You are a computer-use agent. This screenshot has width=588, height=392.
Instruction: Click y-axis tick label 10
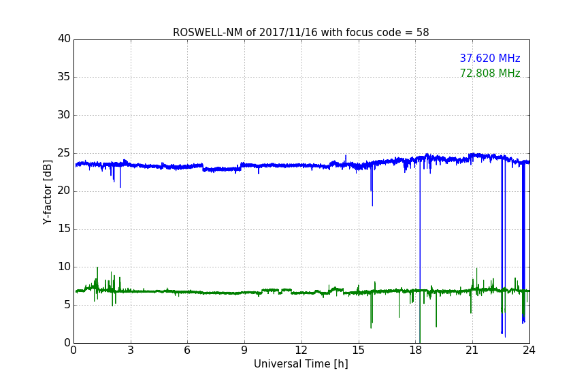pos(64,267)
